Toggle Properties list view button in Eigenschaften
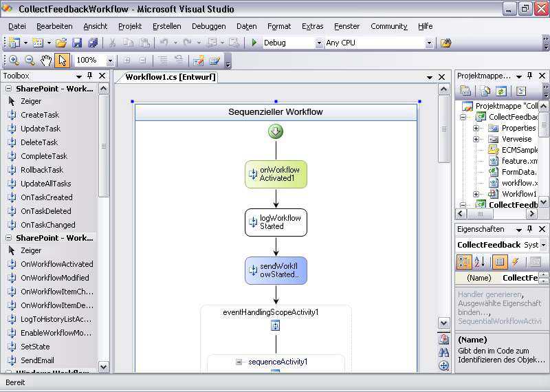Viewport: 550px width, 392px height. click(500, 262)
